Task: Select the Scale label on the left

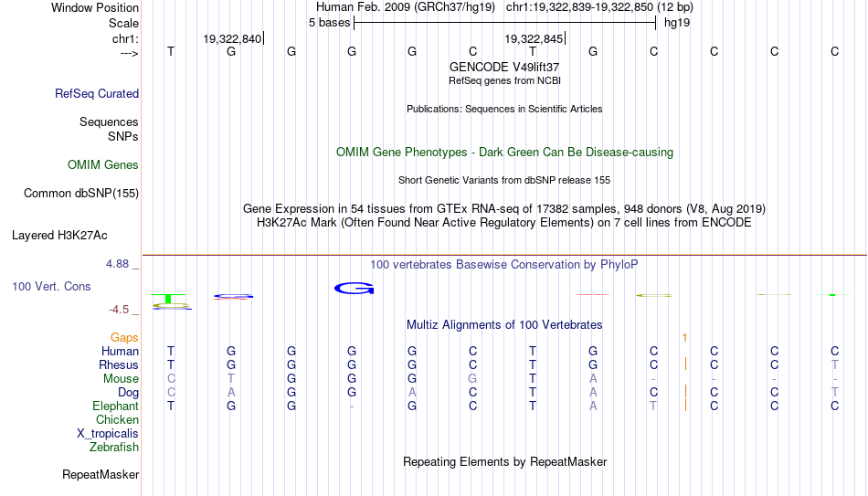Action: tap(124, 23)
